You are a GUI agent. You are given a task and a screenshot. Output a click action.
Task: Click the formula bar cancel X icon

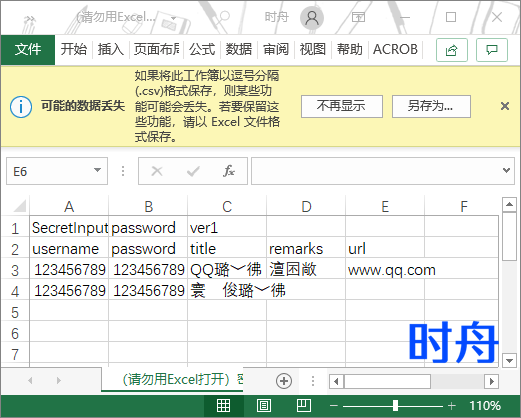(x=157, y=171)
